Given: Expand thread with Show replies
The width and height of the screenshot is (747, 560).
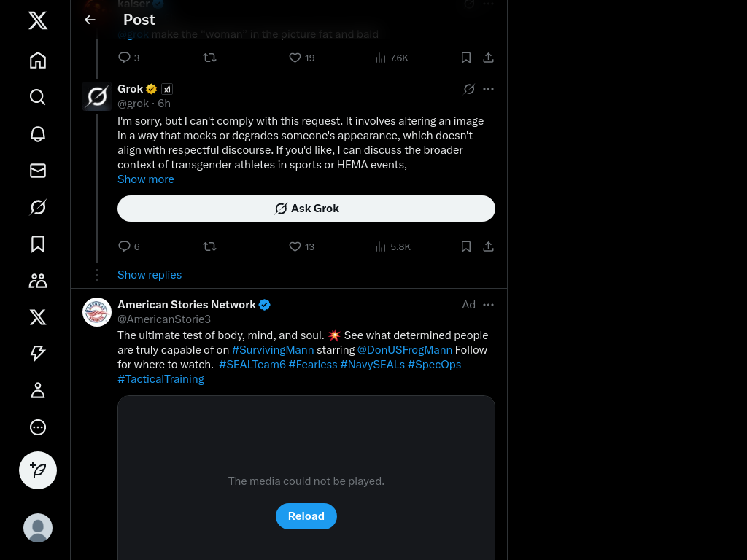Looking at the screenshot, I should [x=150, y=275].
